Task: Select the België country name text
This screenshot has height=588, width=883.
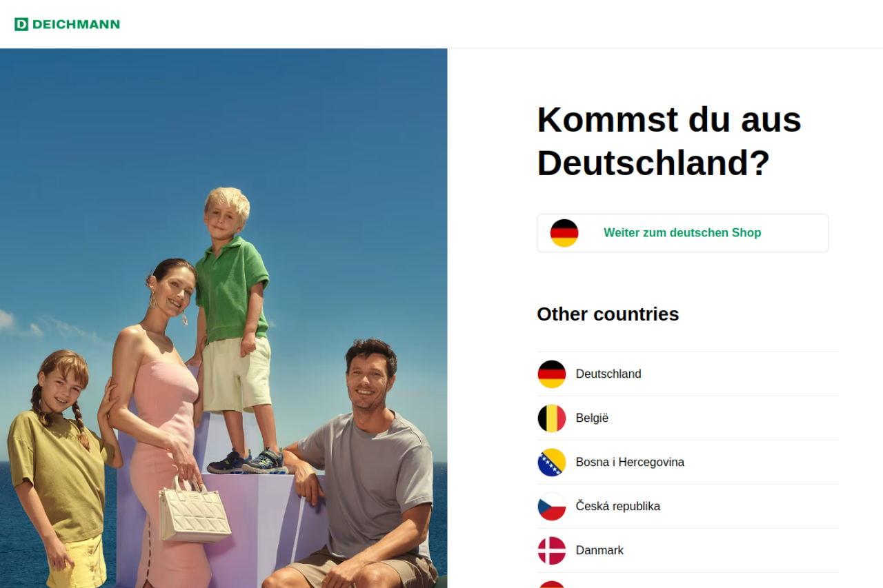Action: [x=593, y=418]
